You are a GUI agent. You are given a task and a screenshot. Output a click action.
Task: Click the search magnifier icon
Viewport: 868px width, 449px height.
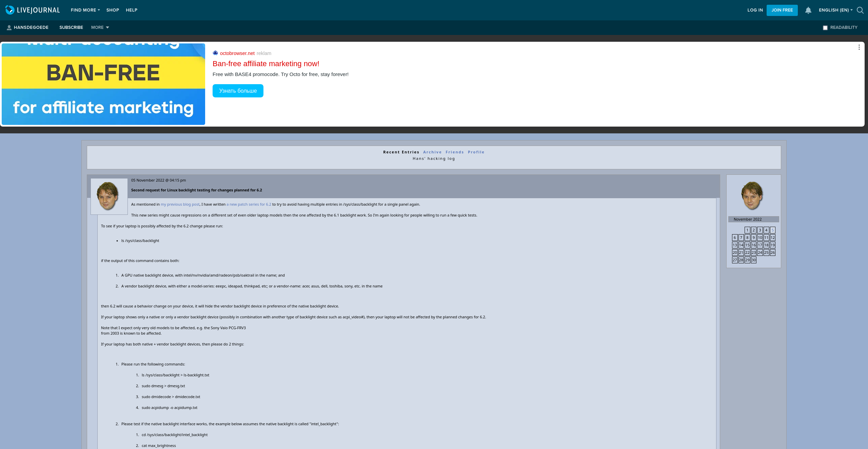[860, 11]
